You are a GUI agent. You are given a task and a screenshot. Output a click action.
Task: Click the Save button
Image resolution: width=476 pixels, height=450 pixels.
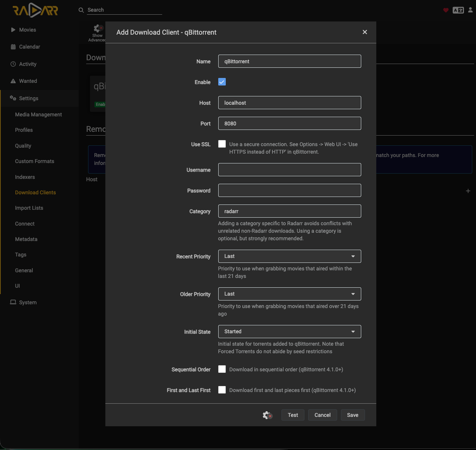point(353,415)
